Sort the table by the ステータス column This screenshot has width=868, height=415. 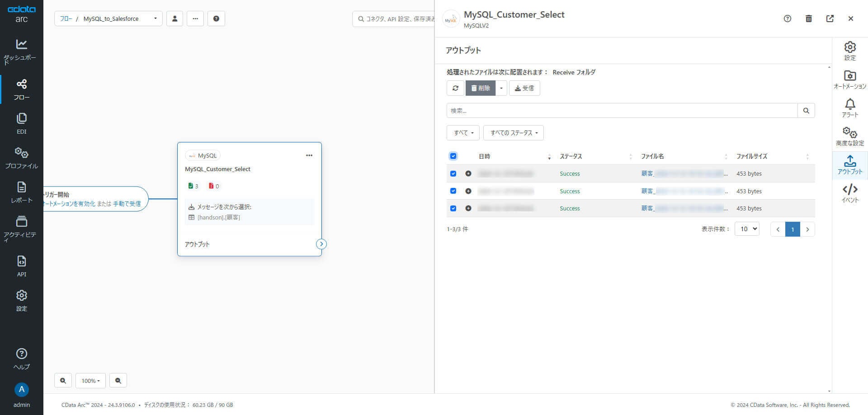596,156
